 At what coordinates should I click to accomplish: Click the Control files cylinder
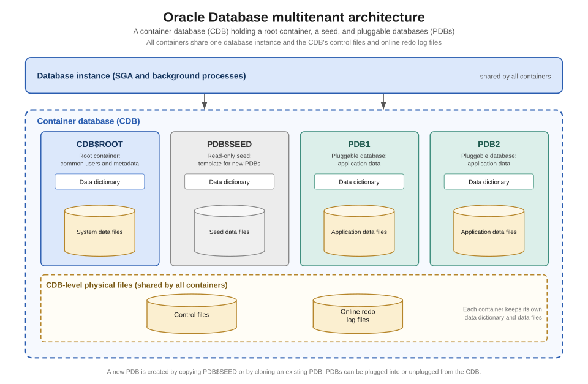pyautogui.click(x=192, y=314)
